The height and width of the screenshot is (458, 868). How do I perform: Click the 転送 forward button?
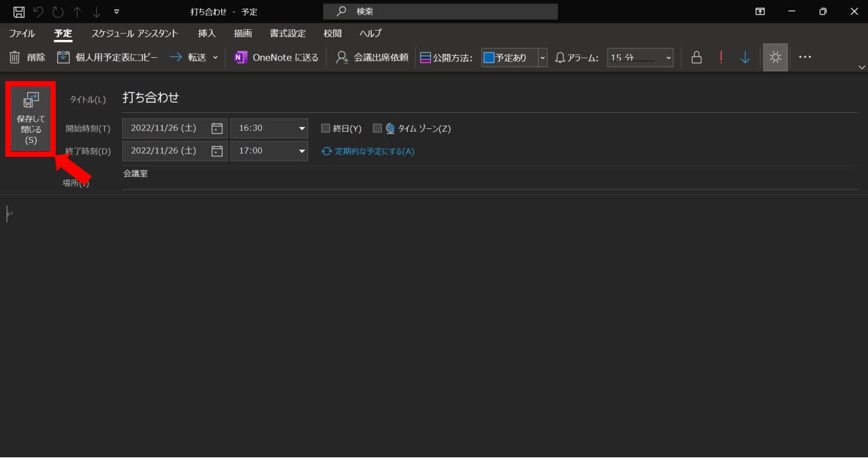coord(188,58)
